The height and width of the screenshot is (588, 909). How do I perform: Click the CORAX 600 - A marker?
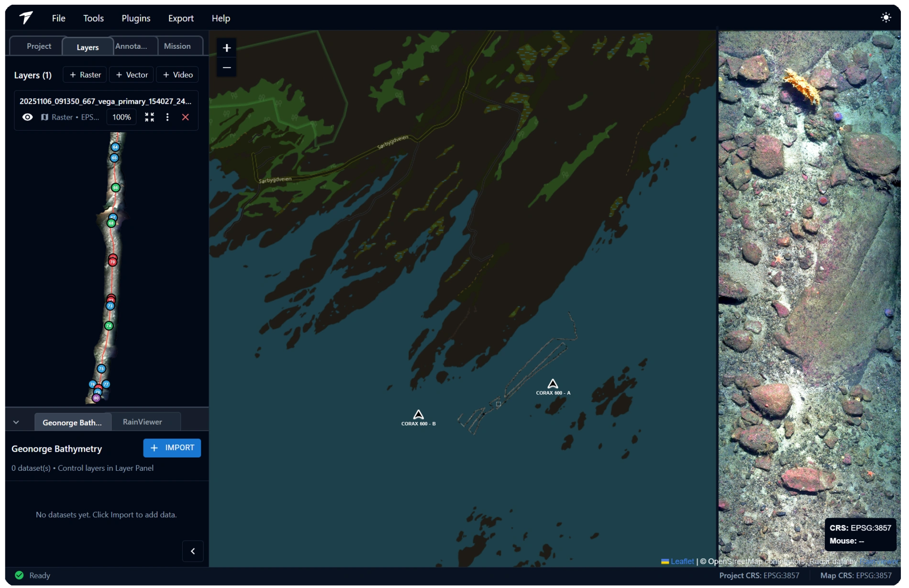click(553, 384)
